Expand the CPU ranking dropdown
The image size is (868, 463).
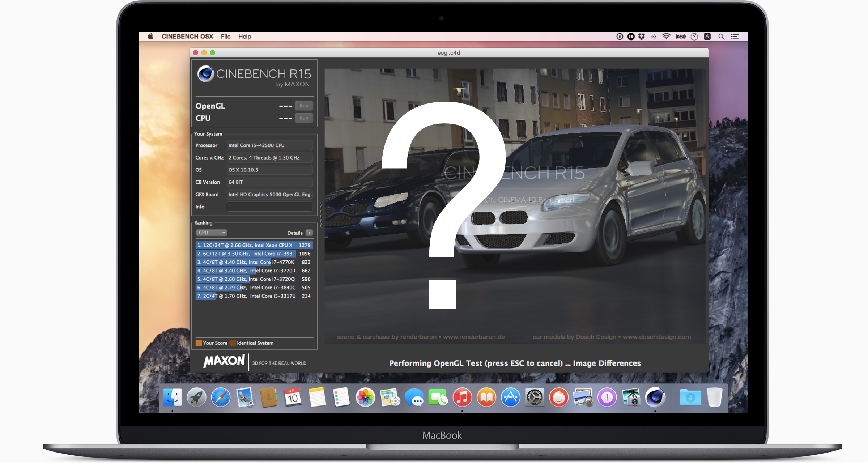[x=212, y=233]
